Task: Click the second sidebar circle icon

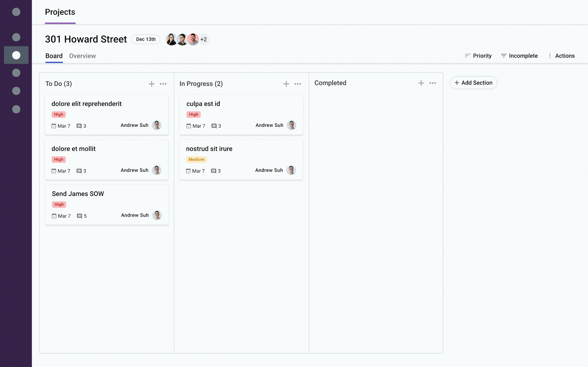Action: [x=16, y=37]
